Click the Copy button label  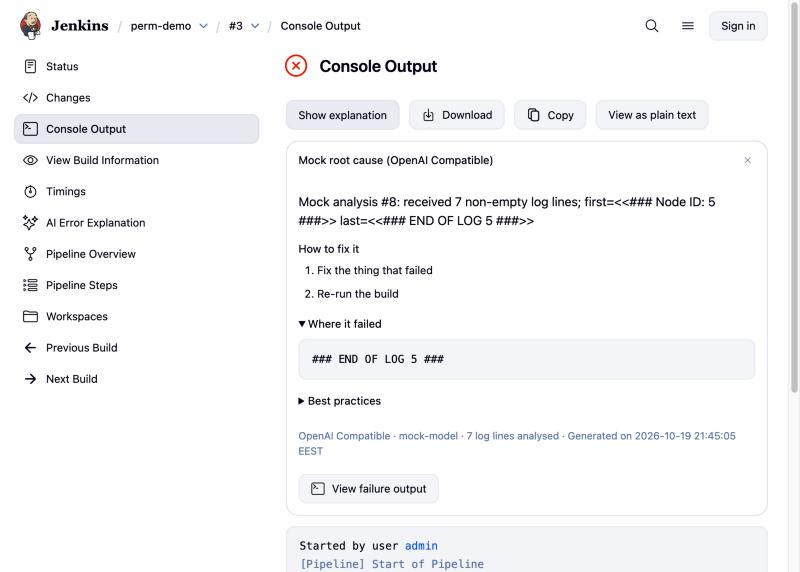click(560, 115)
